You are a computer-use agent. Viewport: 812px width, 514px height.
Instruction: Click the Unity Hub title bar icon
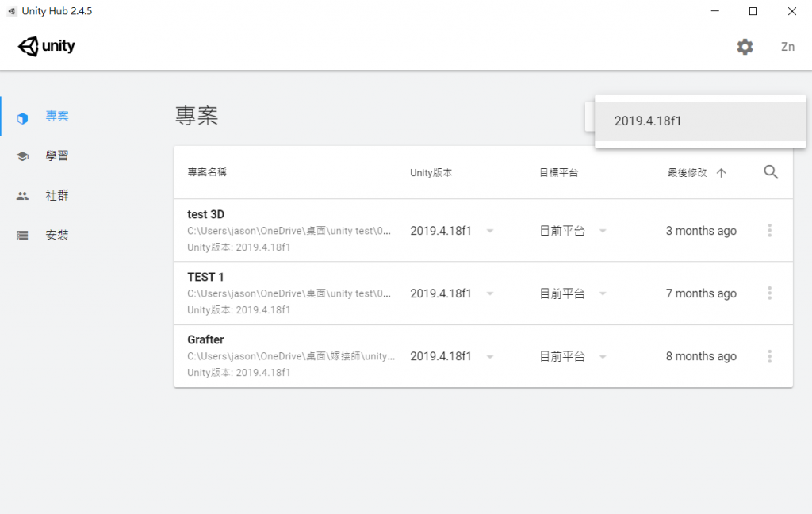[x=11, y=11]
